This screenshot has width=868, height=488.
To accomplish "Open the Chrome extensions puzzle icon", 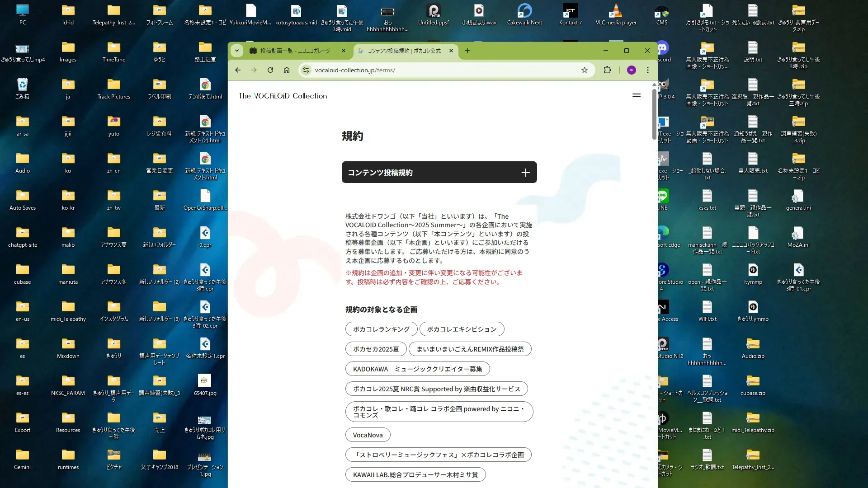I will pos(607,70).
